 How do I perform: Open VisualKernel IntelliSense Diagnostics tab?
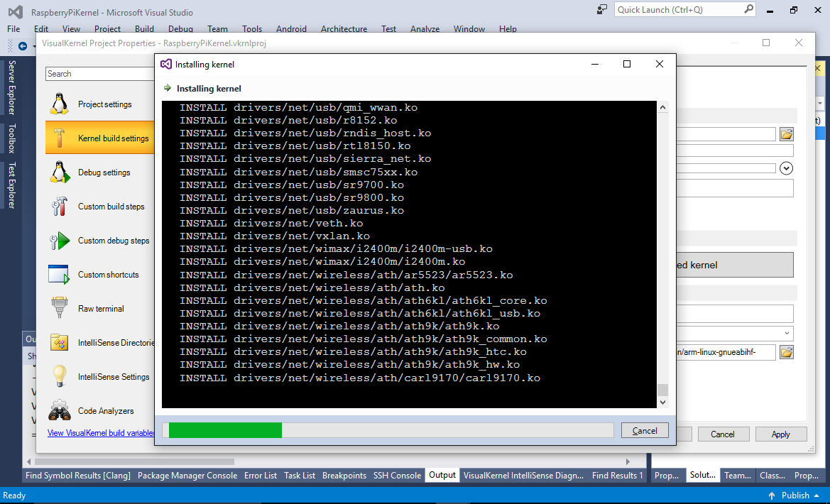click(x=523, y=476)
